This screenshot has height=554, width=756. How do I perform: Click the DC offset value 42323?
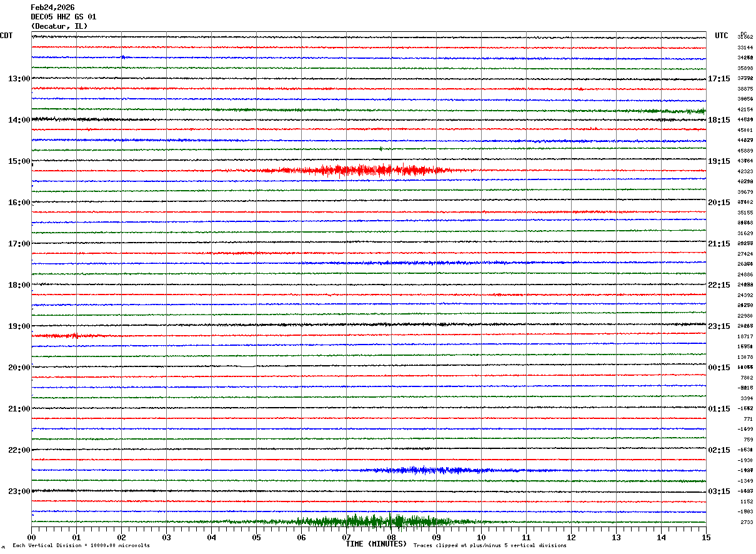click(745, 171)
